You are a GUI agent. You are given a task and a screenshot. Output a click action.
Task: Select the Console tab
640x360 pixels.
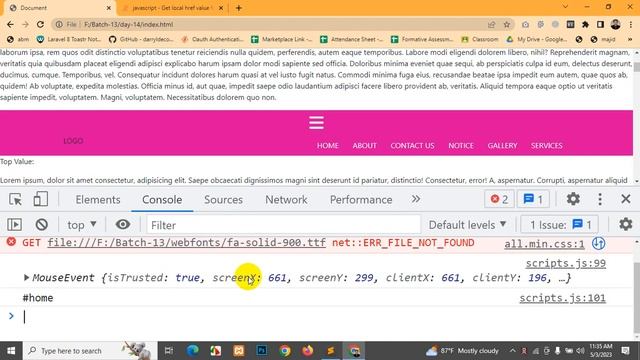[162, 200]
